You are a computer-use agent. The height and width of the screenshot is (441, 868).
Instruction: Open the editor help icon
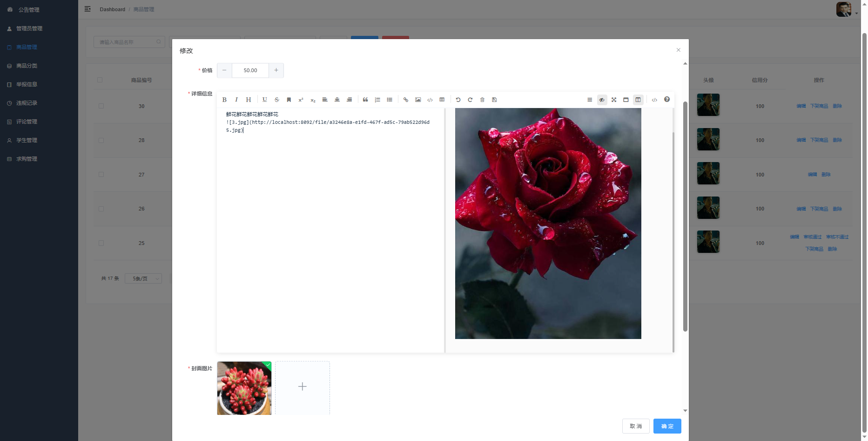[x=667, y=100]
